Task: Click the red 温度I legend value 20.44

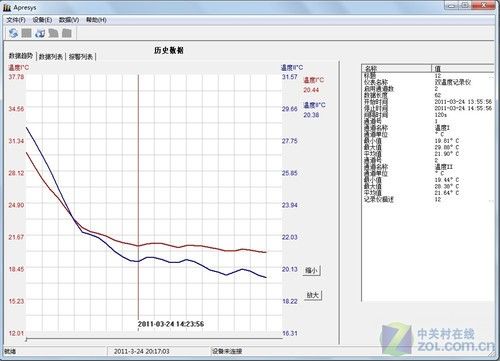Action: pyautogui.click(x=311, y=90)
